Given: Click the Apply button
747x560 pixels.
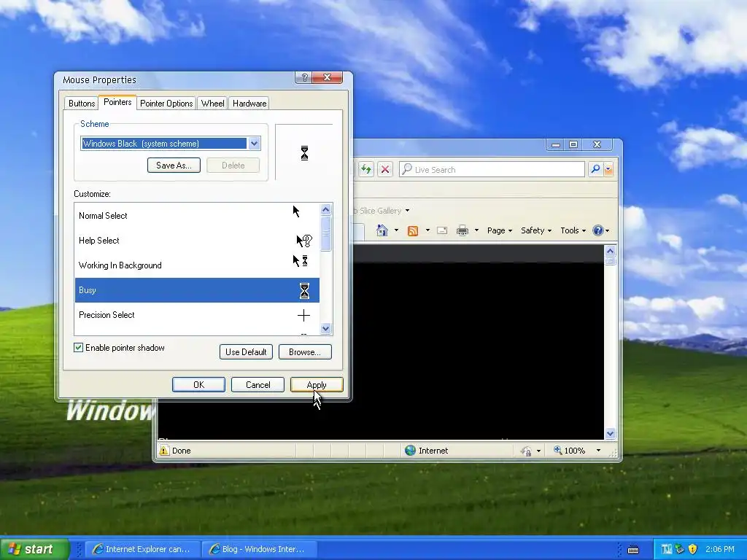Looking at the screenshot, I should [317, 385].
